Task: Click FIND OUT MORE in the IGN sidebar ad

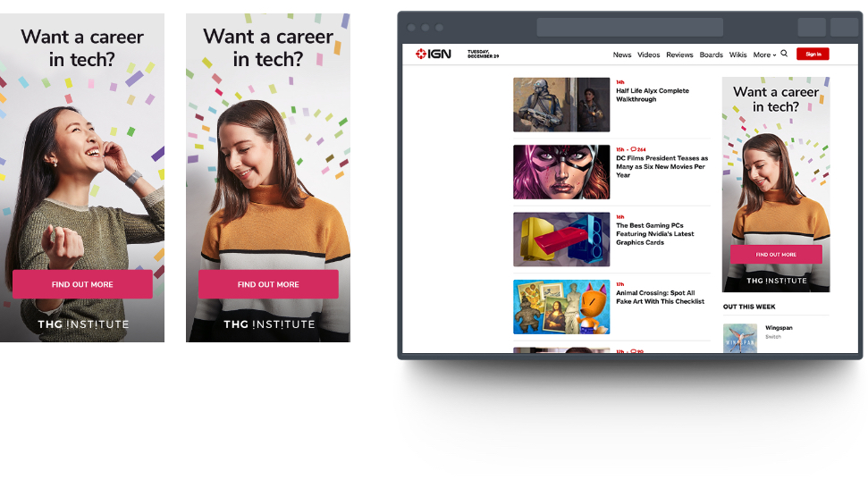Action: [776, 255]
